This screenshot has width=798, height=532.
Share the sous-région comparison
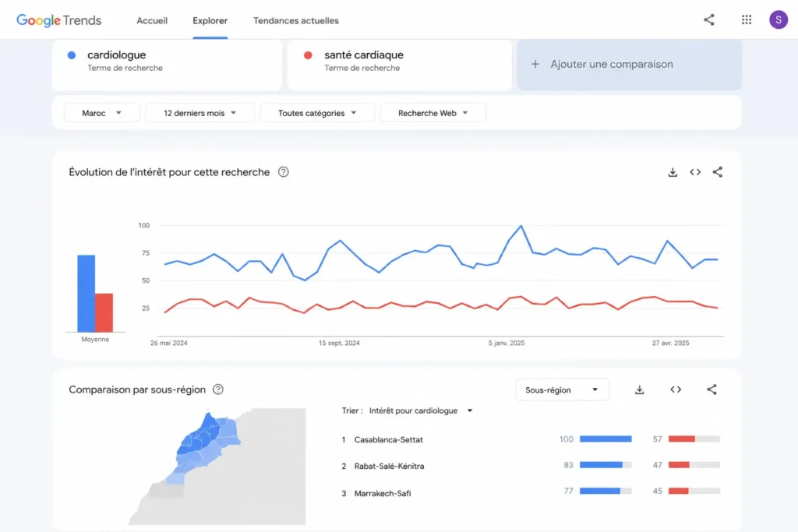[x=712, y=389]
